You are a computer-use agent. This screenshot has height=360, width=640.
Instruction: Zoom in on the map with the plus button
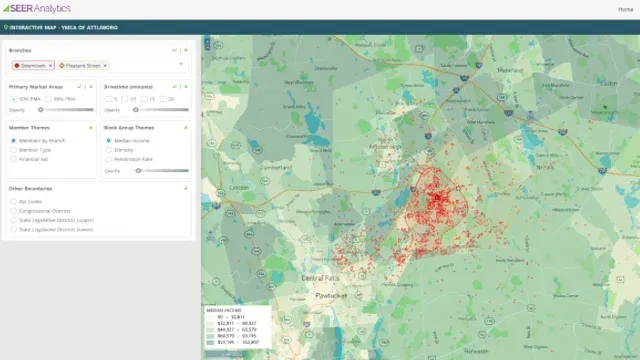(207, 41)
